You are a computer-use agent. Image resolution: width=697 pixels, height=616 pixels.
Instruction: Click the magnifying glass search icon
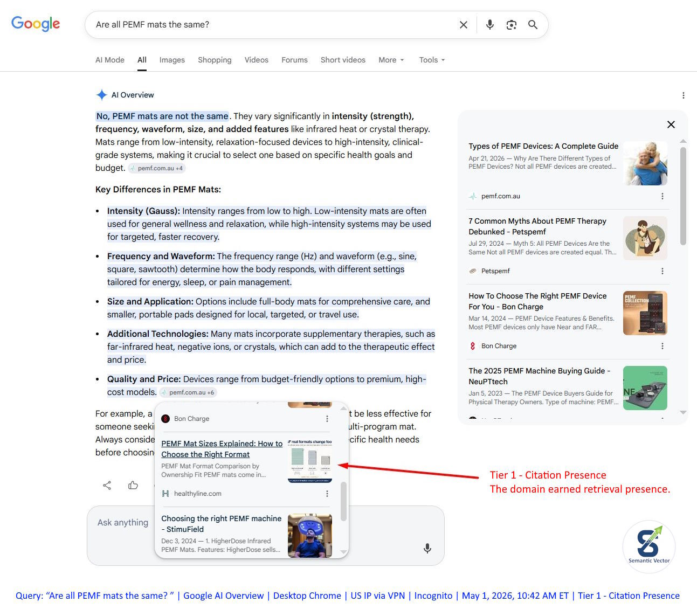tap(533, 25)
